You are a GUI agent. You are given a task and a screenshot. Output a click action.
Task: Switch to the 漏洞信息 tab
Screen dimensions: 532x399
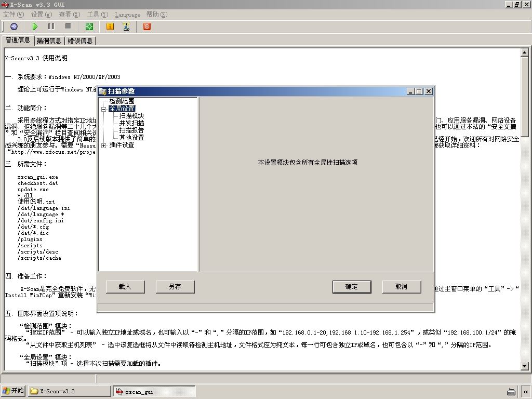pyautogui.click(x=49, y=41)
